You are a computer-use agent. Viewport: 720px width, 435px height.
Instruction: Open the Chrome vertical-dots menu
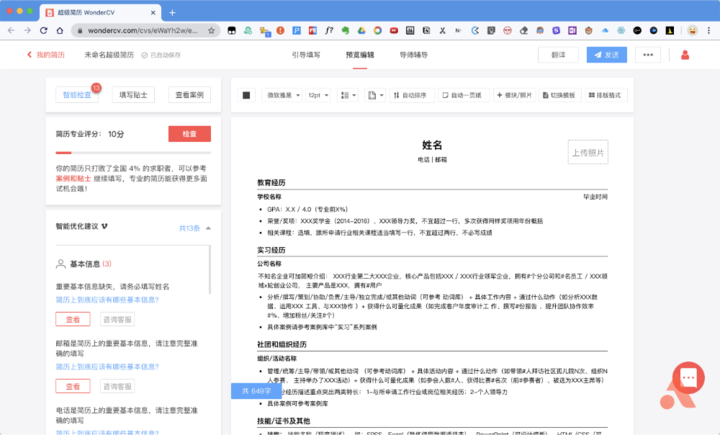click(x=709, y=30)
